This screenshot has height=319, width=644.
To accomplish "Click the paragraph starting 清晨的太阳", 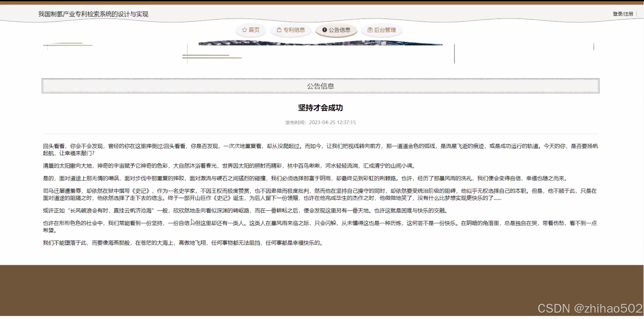I will (x=229, y=166).
